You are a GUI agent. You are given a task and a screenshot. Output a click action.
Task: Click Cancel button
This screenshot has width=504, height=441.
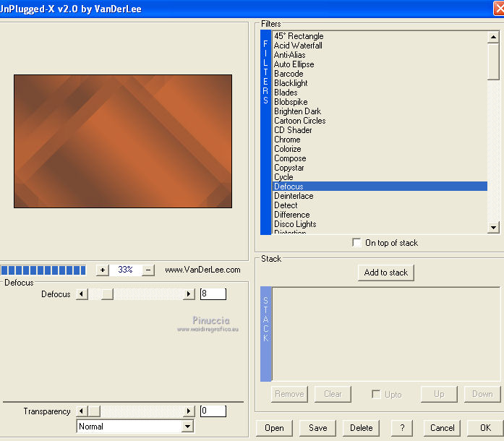442,428
